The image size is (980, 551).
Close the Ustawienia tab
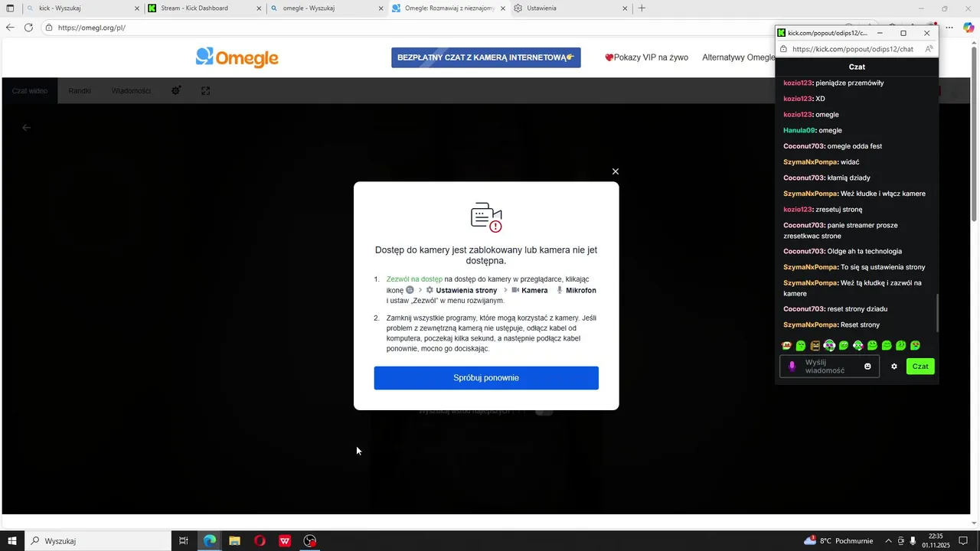625,8
